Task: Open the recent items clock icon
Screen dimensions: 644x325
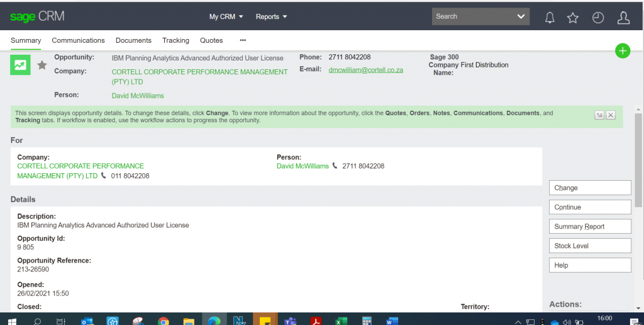Action: [x=598, y=18]
